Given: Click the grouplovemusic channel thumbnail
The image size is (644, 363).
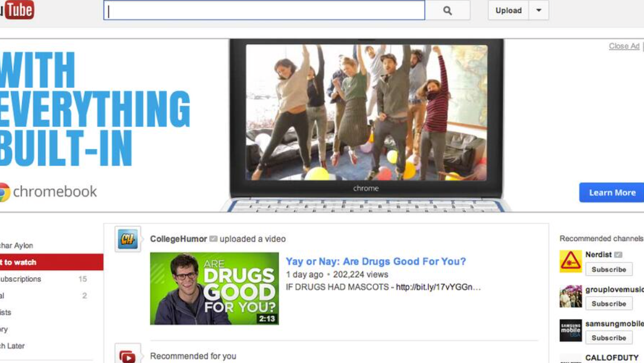Looking at the screenshot, I should (570, 296).
